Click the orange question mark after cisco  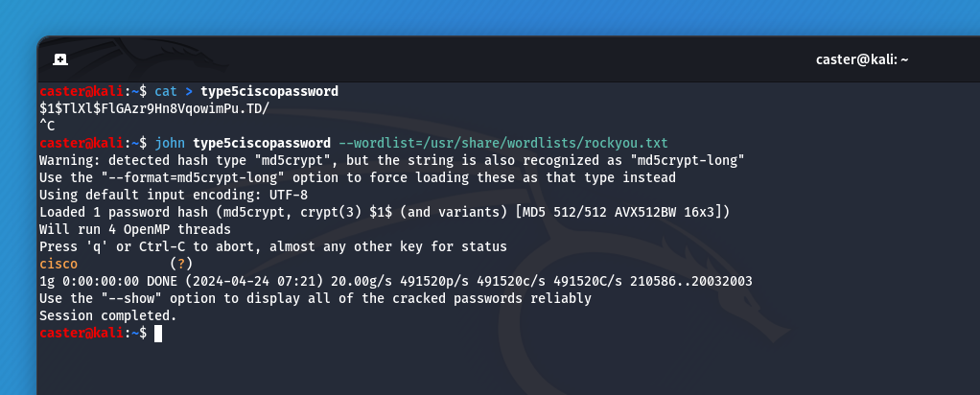tap(181, 264)
